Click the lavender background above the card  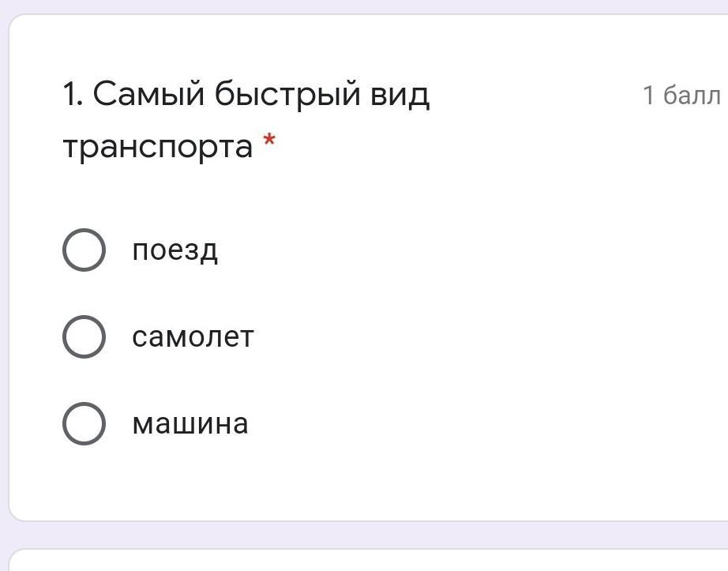click(x=363, y=6)
